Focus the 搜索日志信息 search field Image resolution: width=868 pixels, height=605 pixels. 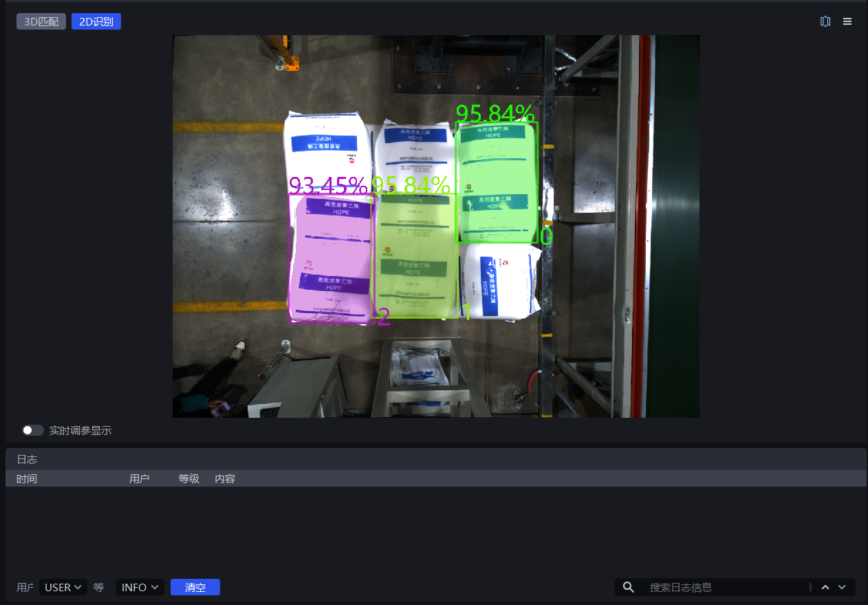(726, 587)
